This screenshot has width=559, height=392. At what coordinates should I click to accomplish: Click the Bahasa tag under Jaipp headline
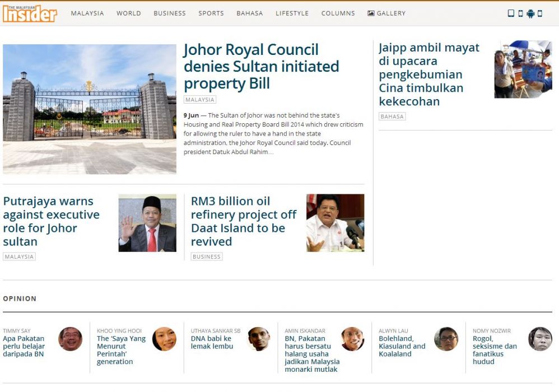[392, 116]
